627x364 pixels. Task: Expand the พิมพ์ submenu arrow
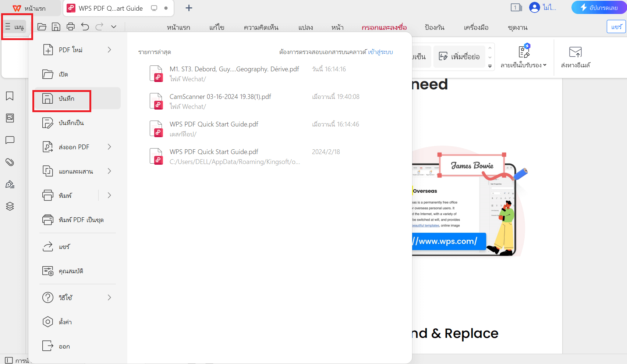(x=109, y=196)
